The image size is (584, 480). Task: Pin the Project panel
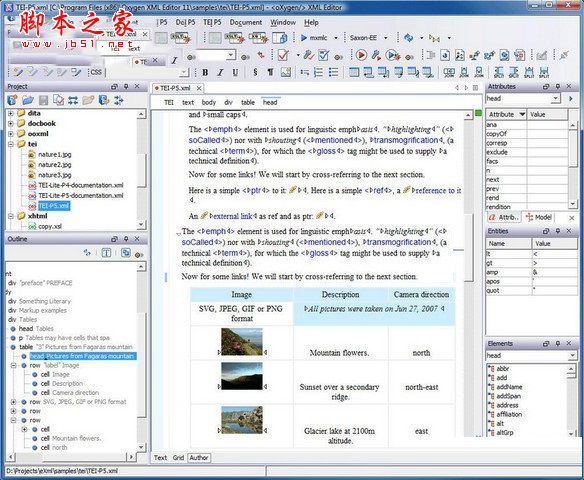pyautogui.click(x=126, y=86)
